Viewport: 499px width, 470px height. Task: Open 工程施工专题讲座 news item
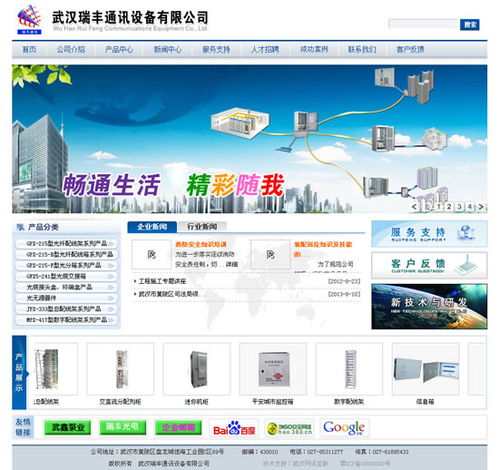pos(162,281)
